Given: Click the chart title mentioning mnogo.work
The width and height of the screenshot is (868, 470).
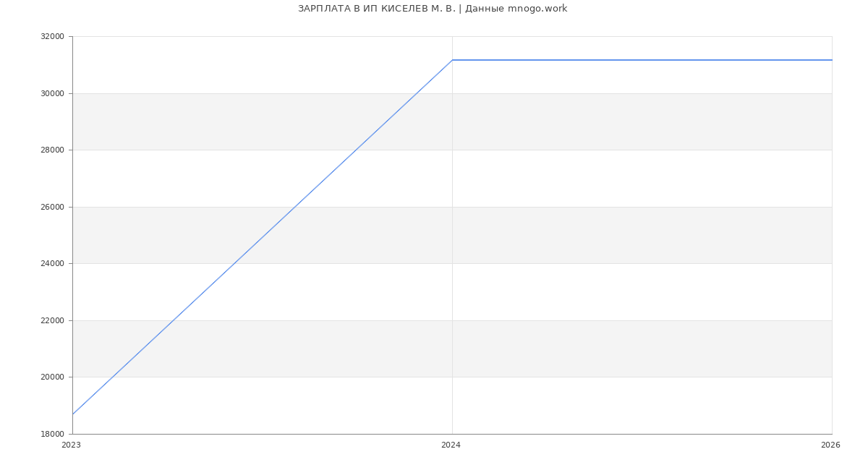Looking at the screenshot, I should [433, 9].
